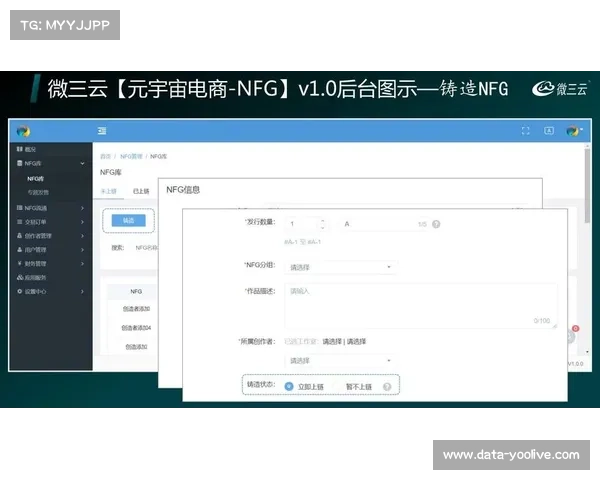Click the 作品描述 text area
Viewport: 600px width, 480px height.
point(421,306)
